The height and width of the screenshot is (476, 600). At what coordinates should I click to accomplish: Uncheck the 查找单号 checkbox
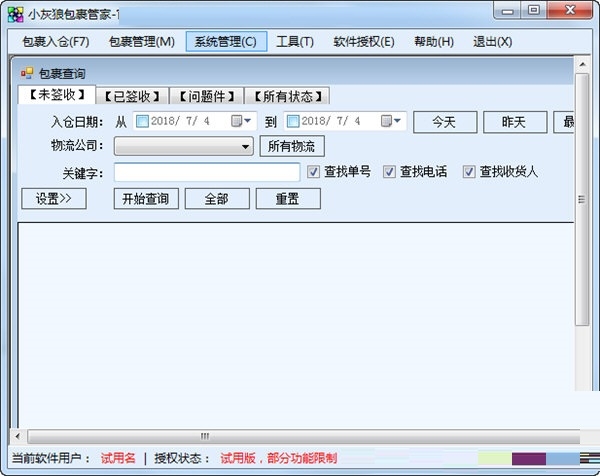coord(313,172)
